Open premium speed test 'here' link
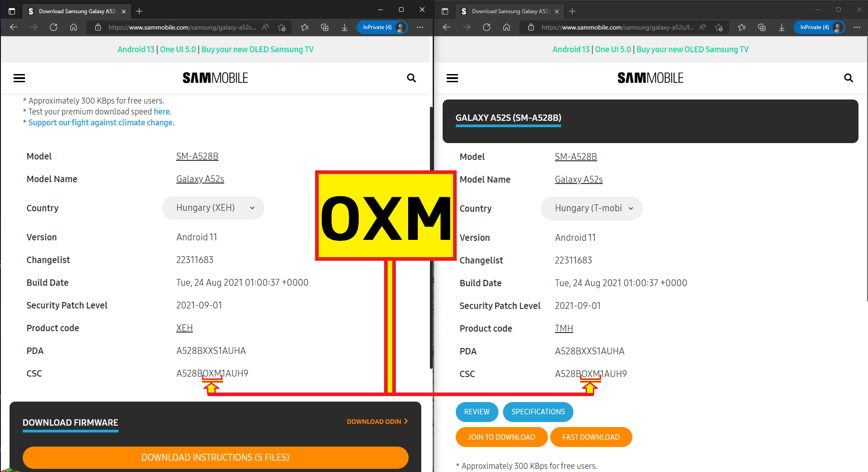Image resolution: width=868 pixels, height=472 pixels. coord(162,112)
